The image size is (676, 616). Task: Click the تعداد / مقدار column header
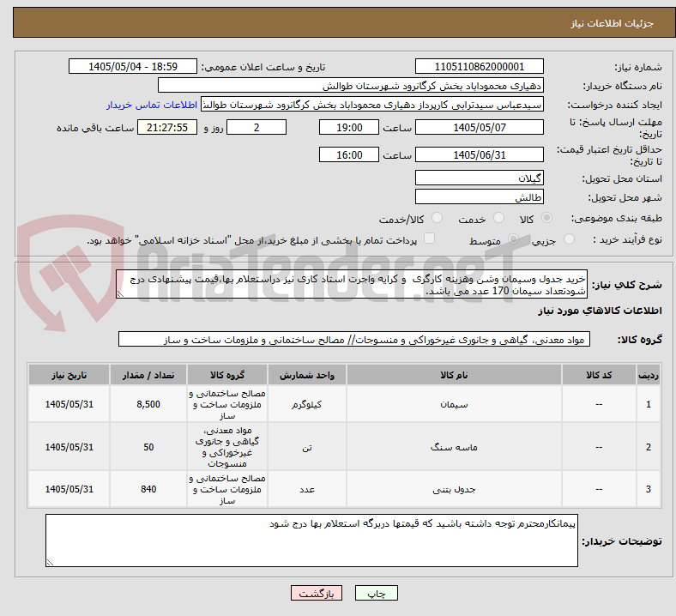(148, 375)
